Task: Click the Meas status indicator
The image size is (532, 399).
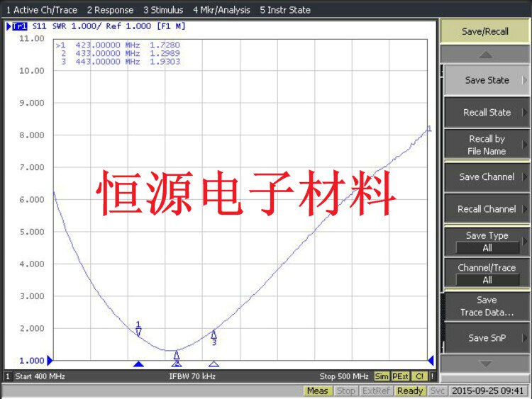Action: tap(318, 391)
